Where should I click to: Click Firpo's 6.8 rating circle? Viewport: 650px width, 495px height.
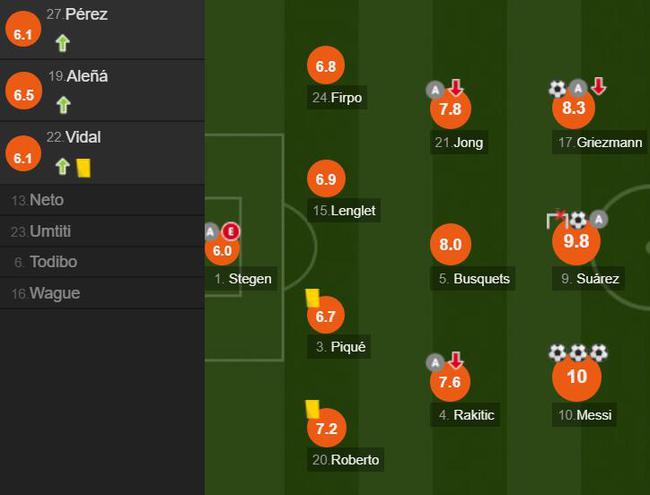pos(326,66)
